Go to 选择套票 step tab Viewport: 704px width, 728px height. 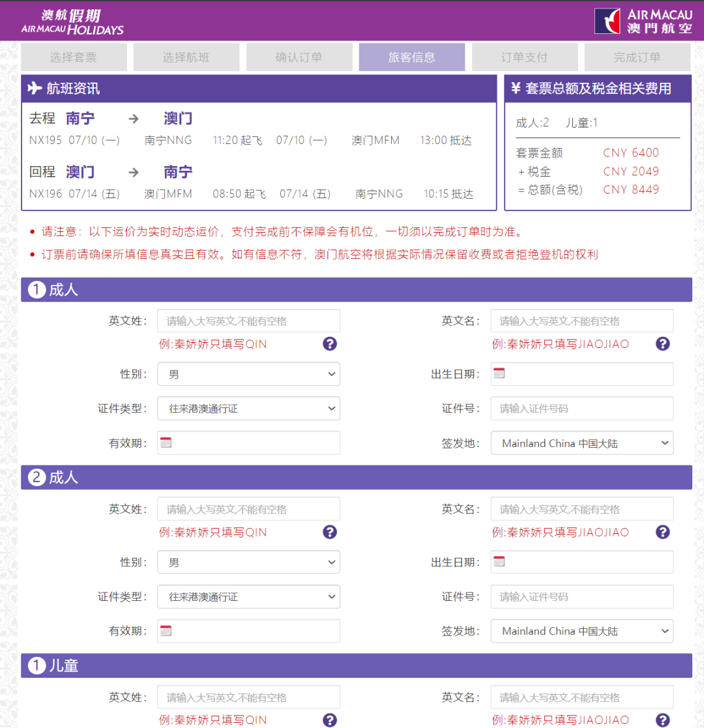[x=74, y=57]
